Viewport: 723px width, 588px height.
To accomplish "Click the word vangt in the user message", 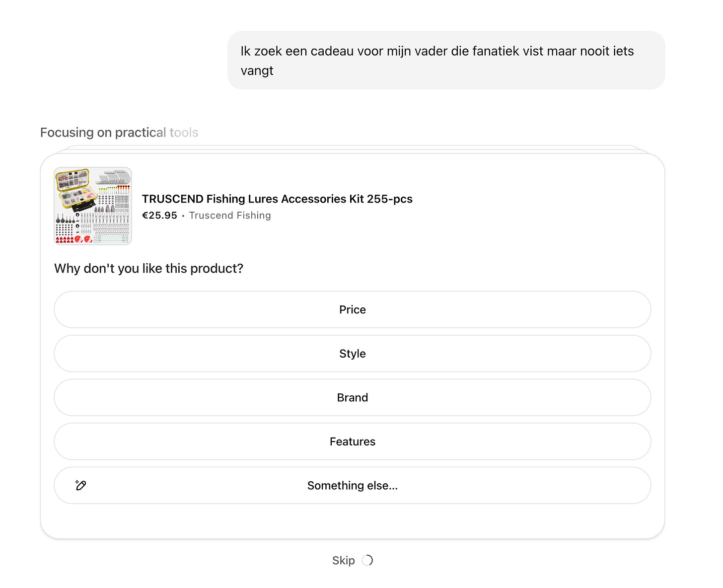I will click(257, 71).
